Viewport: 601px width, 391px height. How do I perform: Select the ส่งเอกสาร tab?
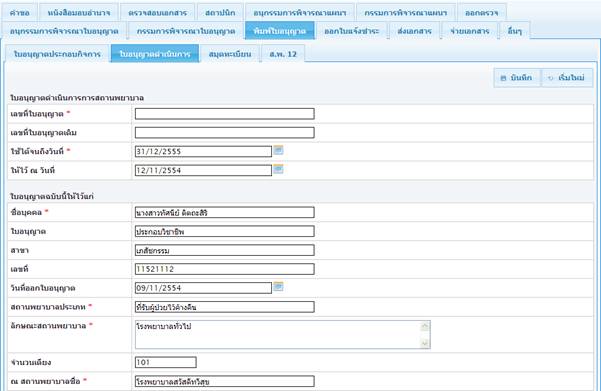(415, 31)
